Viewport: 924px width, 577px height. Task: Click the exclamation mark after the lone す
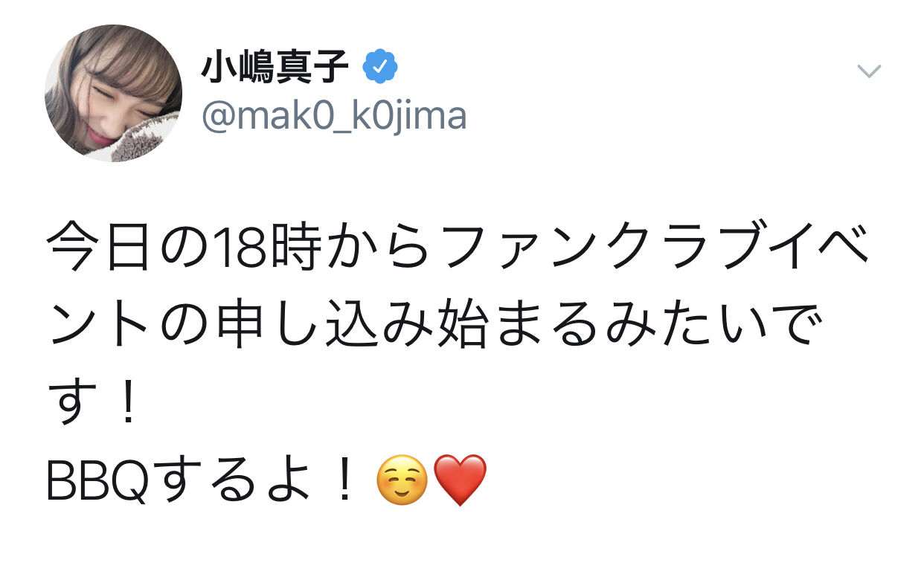tap(128, 404)
